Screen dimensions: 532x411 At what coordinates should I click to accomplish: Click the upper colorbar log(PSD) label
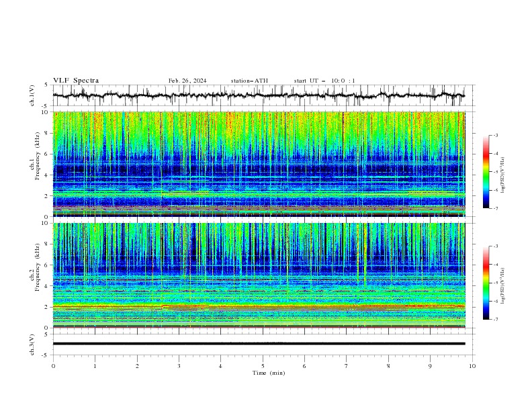502,175
